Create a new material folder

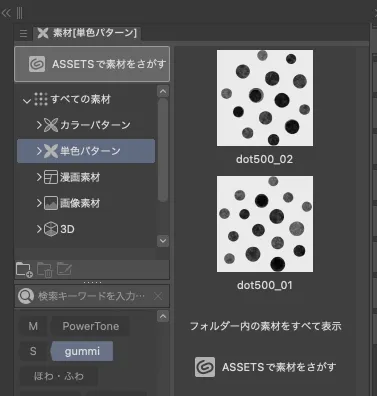click(x=24, y=270)
